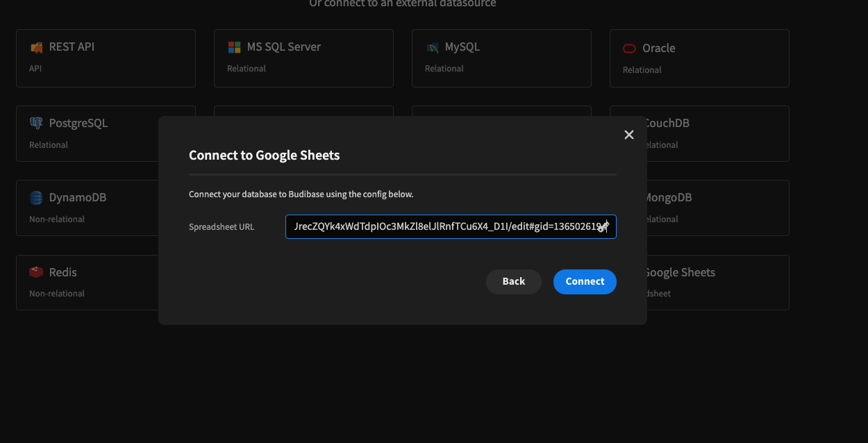Select the Oracle datasource card

pyautogui.click(x=699, y=58)
